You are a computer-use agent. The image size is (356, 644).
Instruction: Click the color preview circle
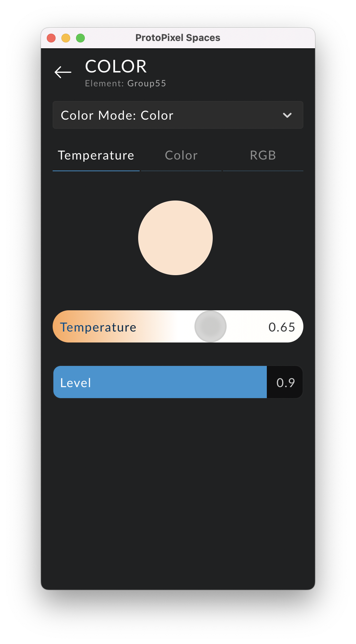coord(175,237)
